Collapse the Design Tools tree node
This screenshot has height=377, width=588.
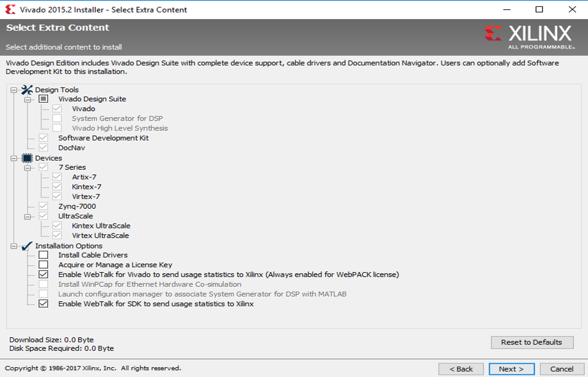[x=13, y=90]
